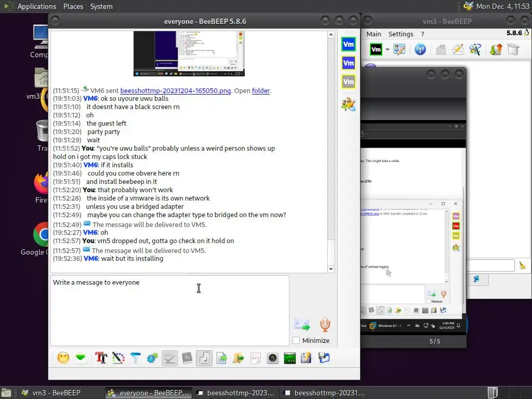
Task: Click the camera screenshot icon
Action: tap(273, 358)
